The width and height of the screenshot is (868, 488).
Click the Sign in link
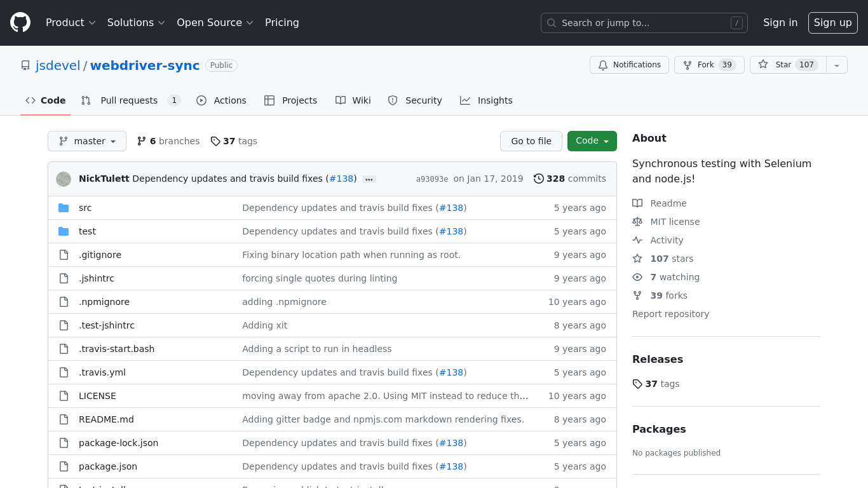tap(780, 22)
